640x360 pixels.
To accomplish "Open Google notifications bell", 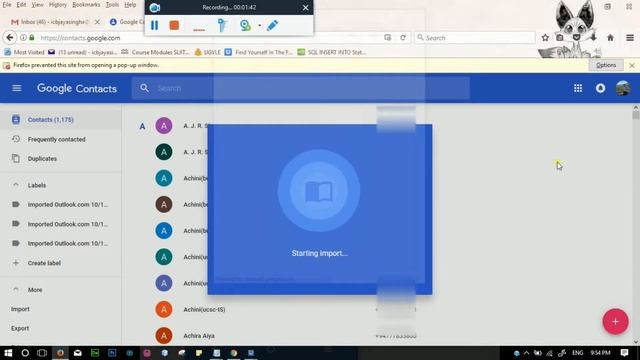I will [600, 88].
